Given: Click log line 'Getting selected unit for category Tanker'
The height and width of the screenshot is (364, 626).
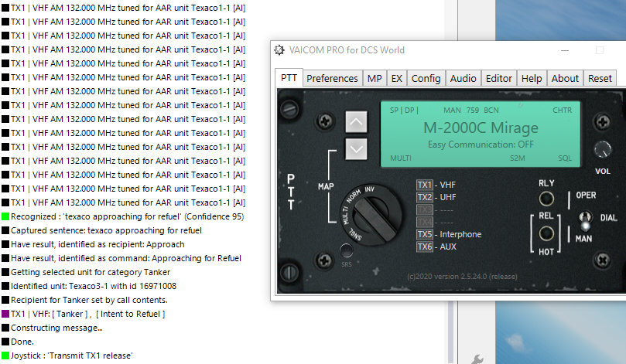Looking at the screenshot, I should pos(91,272).
